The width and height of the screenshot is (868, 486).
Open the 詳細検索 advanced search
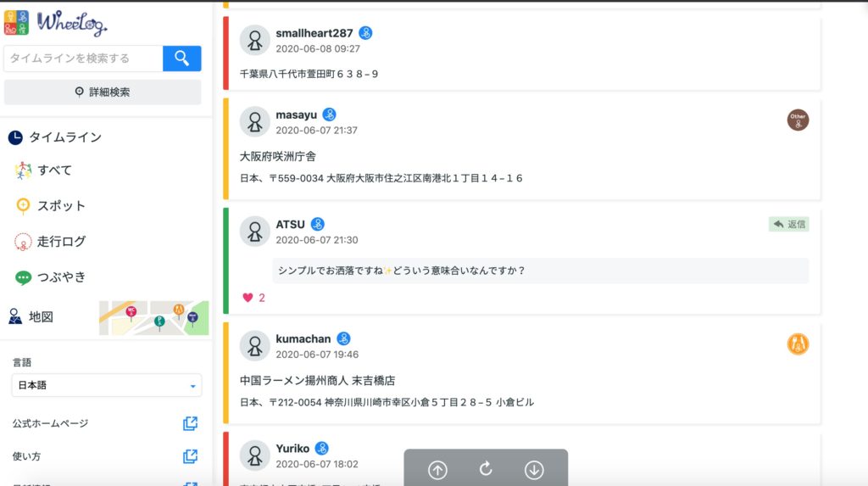(103, 92)
